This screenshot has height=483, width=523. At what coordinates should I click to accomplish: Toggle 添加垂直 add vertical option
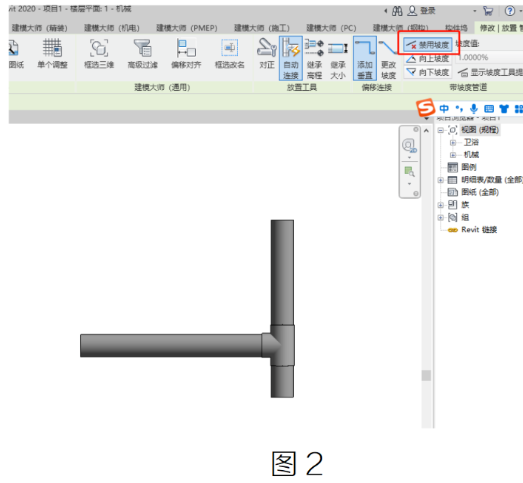[365, 58]
